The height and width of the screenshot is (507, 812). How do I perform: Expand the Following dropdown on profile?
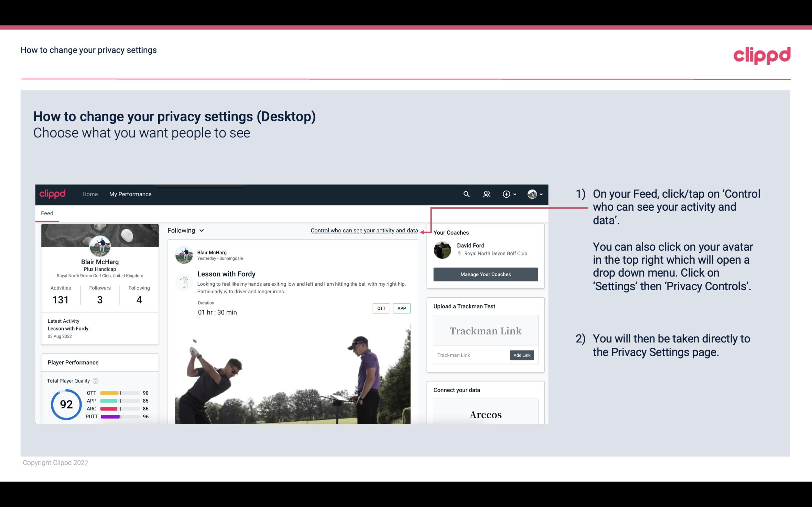click(185, 230)
